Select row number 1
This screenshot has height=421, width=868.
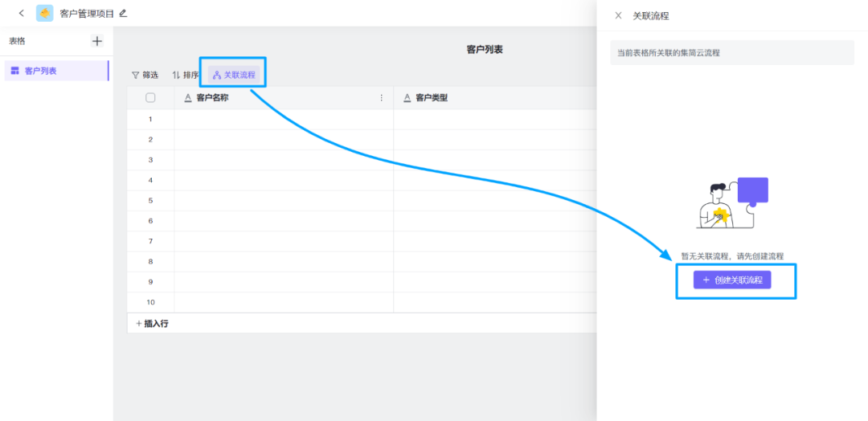(x=150, y=120)
